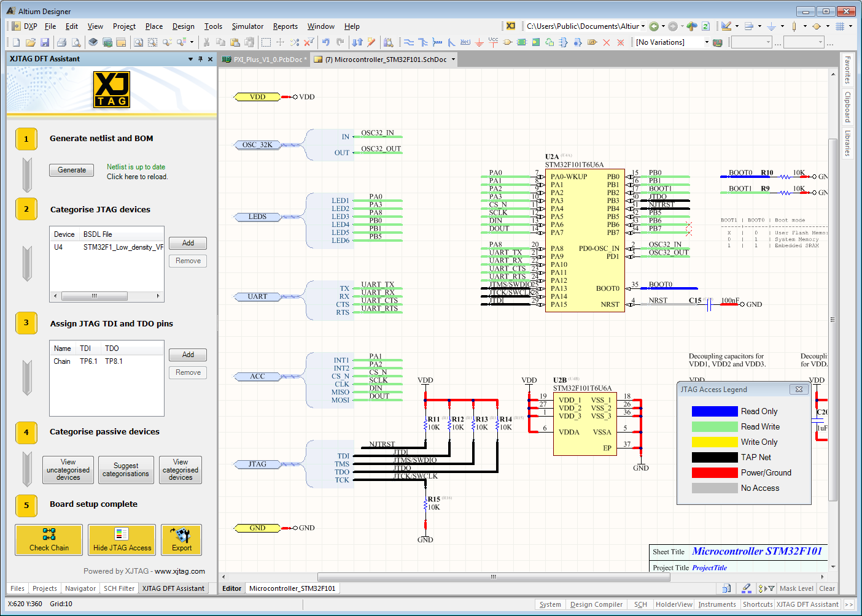Viewport: 862px width, 616px height.
Task: Select the Place Bus tool
Action: [x=423, y=42]
